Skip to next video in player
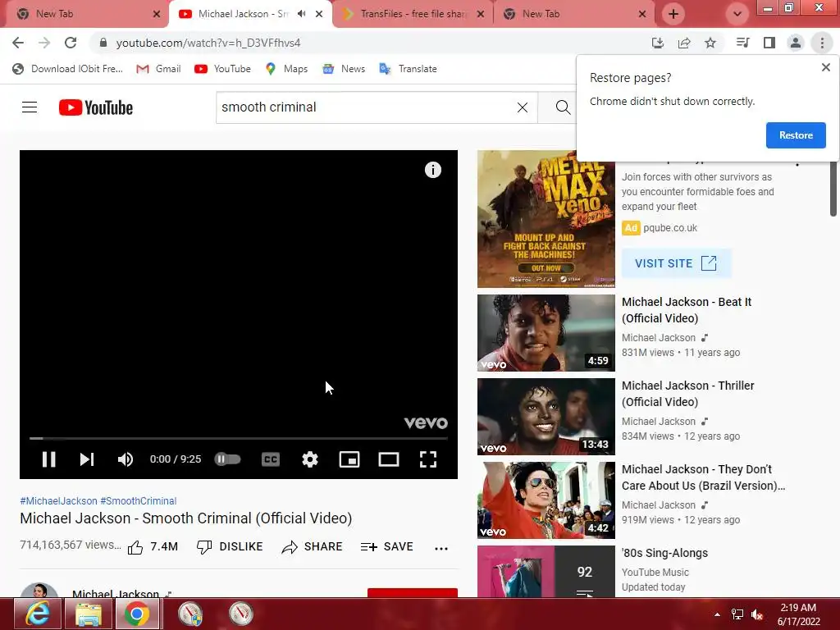This screenshot has width=840, height=630. [87, 459]
